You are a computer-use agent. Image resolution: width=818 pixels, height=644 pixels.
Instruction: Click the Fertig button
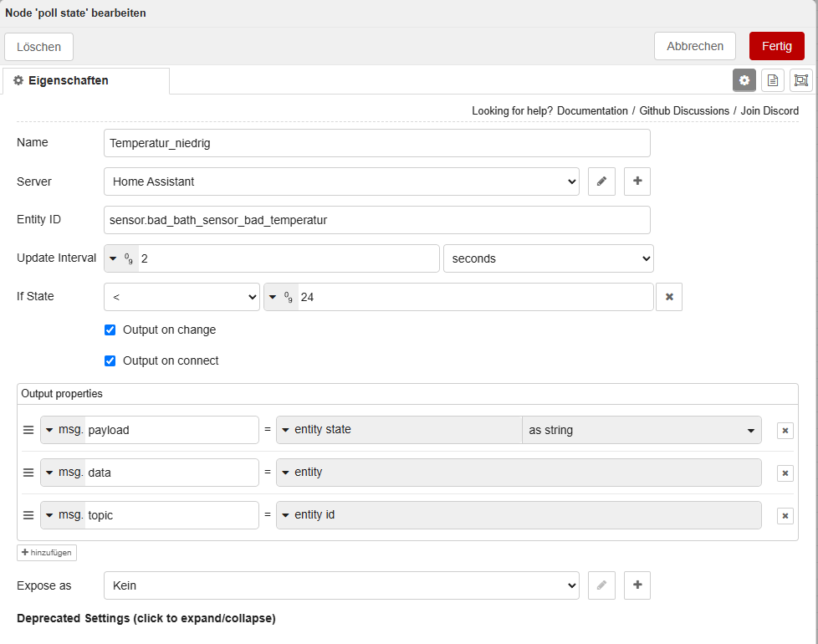coord(777,46)
